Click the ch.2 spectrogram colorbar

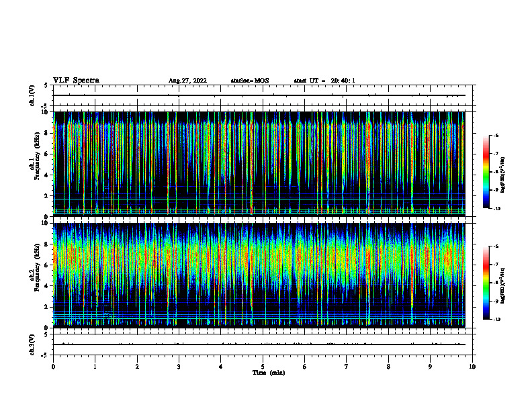486,283
